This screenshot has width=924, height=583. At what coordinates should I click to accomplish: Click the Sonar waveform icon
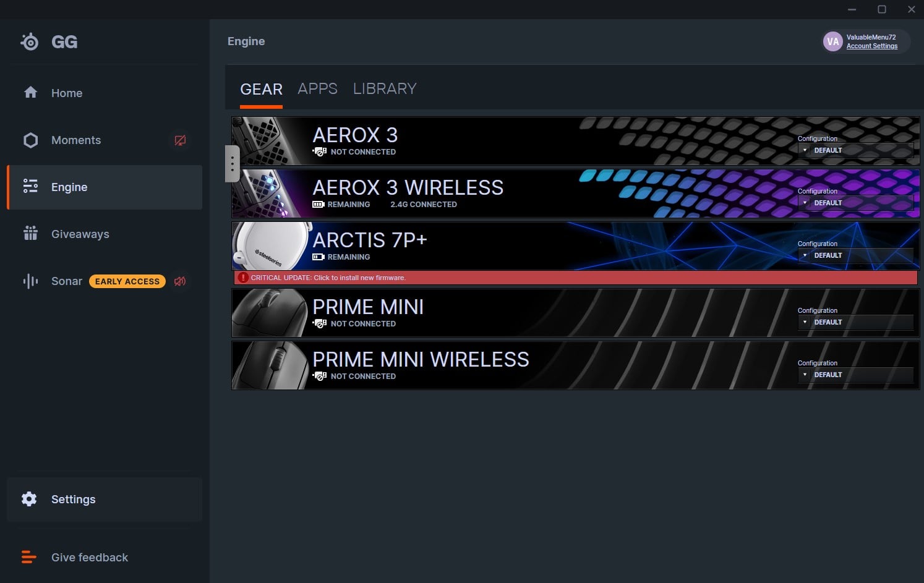[x=30, y=281]
